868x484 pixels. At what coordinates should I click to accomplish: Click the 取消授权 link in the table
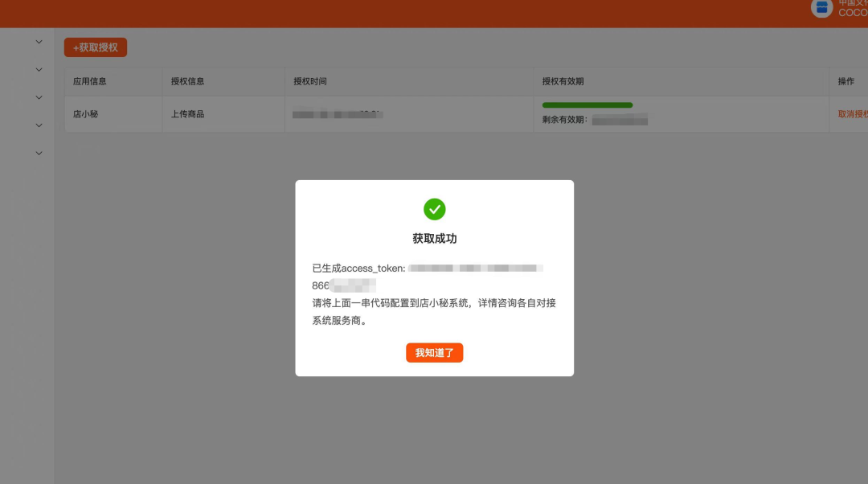[852, 114]
